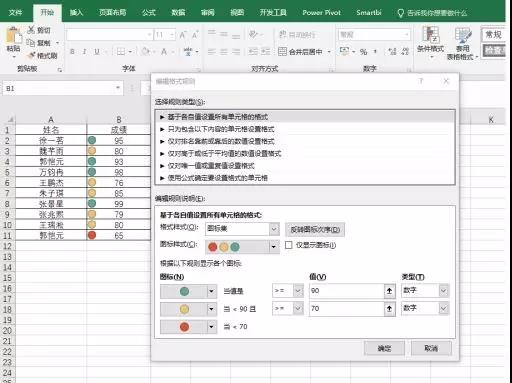Click range selector arrow beside value 70
This screenshot has height=383, width=512.
389,309
